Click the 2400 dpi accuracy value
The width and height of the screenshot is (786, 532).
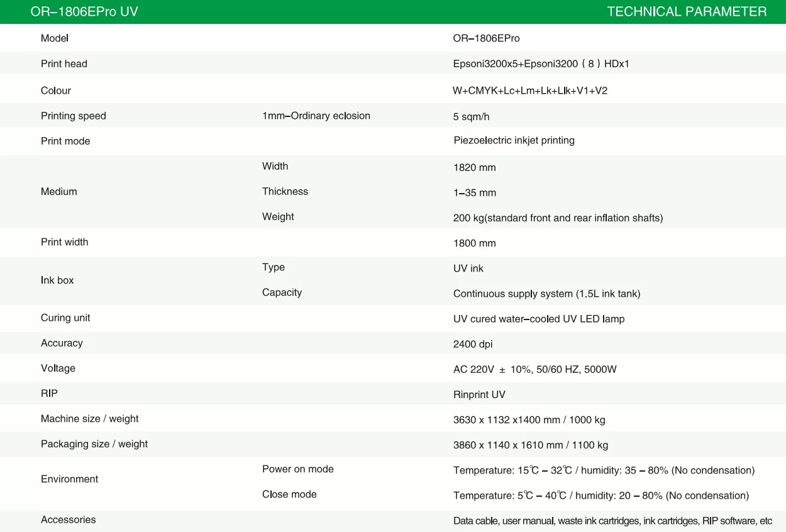coord(473,344)
